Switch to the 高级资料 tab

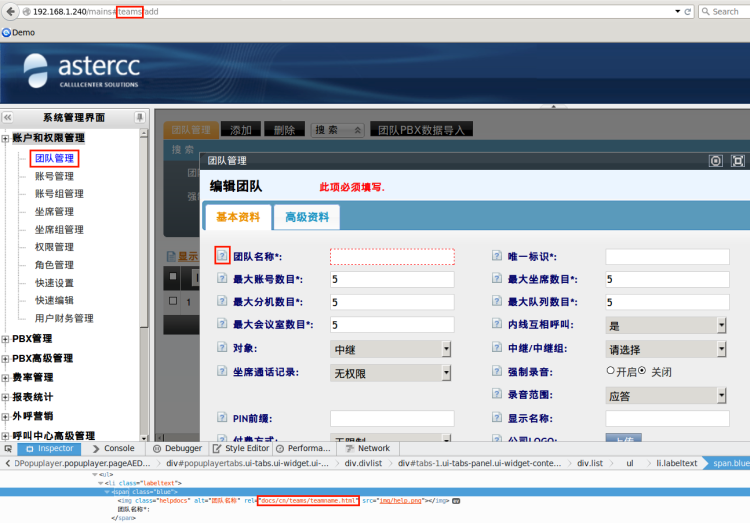[x=307, y=217]
